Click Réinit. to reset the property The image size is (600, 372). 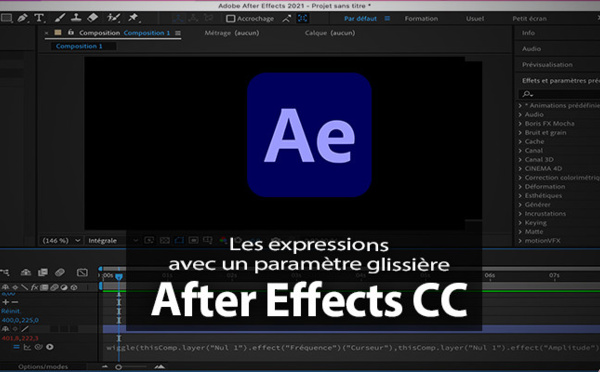pos(11,311)
